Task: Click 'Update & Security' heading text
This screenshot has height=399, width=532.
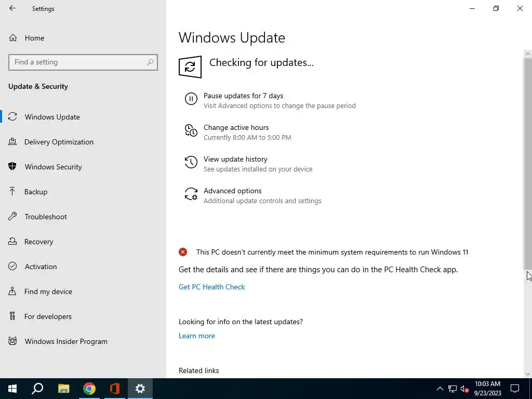Action: pos(38,86)
